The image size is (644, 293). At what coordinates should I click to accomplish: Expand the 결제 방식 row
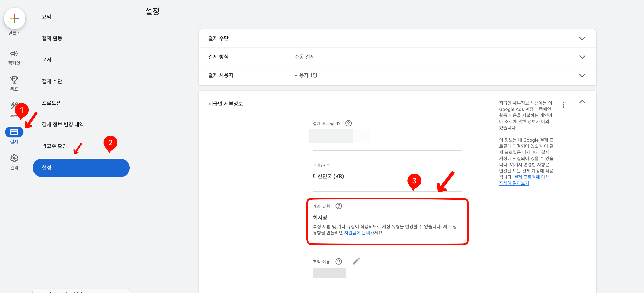point(582,57)
